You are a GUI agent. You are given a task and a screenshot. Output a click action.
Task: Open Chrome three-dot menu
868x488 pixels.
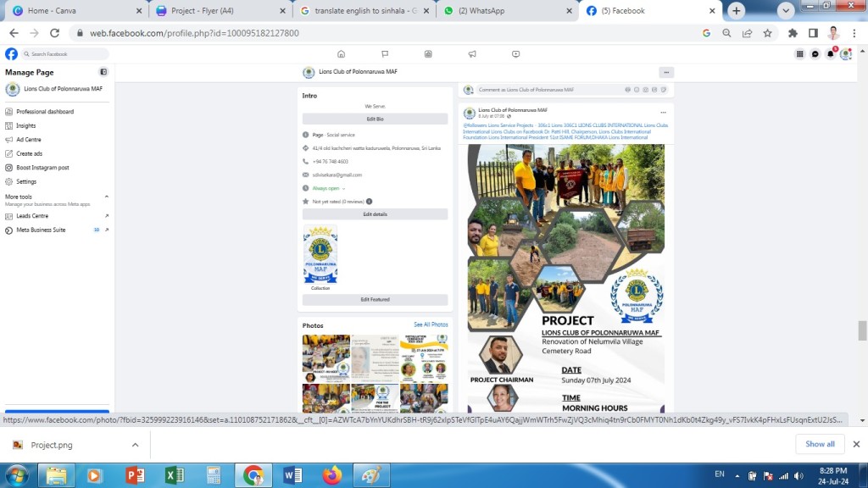[854, 33]
